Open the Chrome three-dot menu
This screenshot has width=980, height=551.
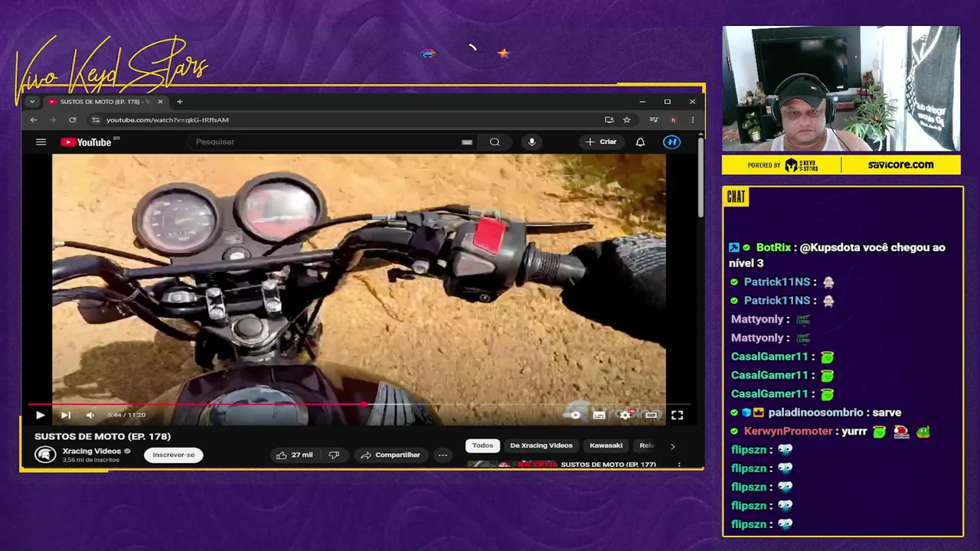[692, 120]
